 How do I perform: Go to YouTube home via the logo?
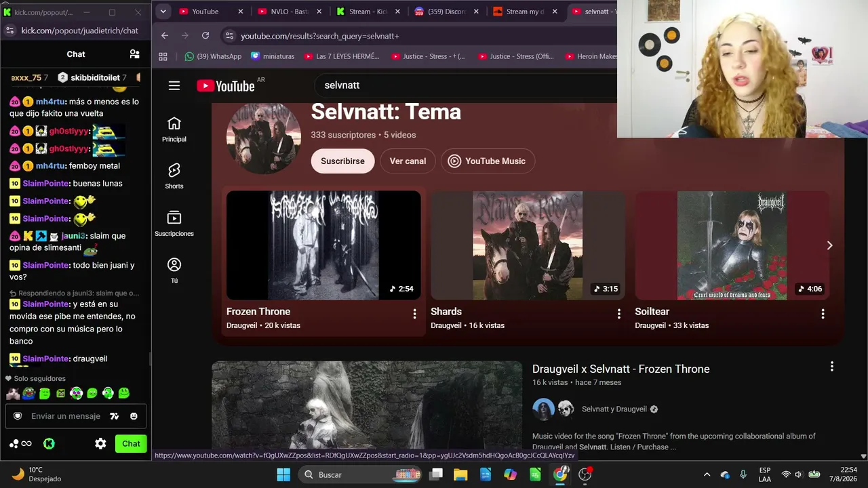pyautogui.click(x=226, y=85)
